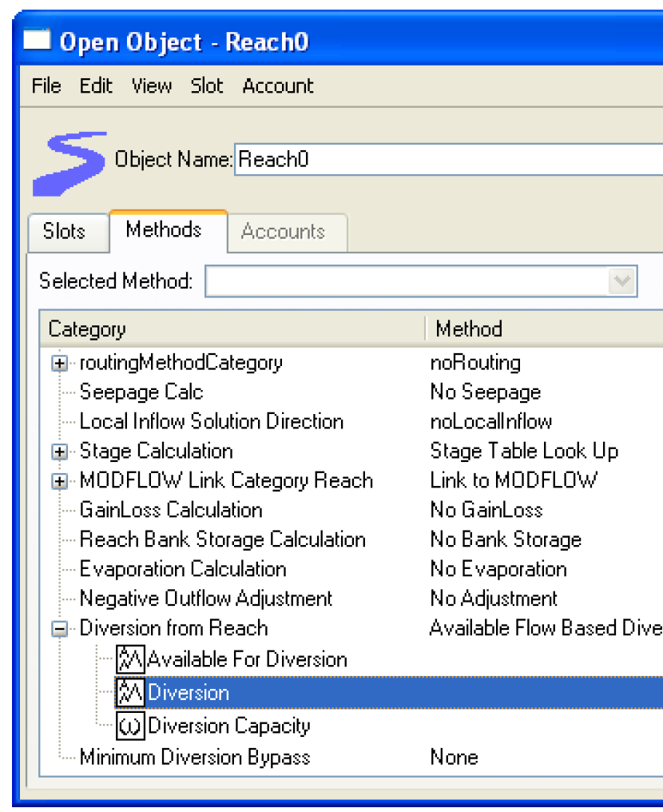The height and width of the screenshot is (812, 663).
Task: Expand the Stage Calculation category
Action: 60,452
